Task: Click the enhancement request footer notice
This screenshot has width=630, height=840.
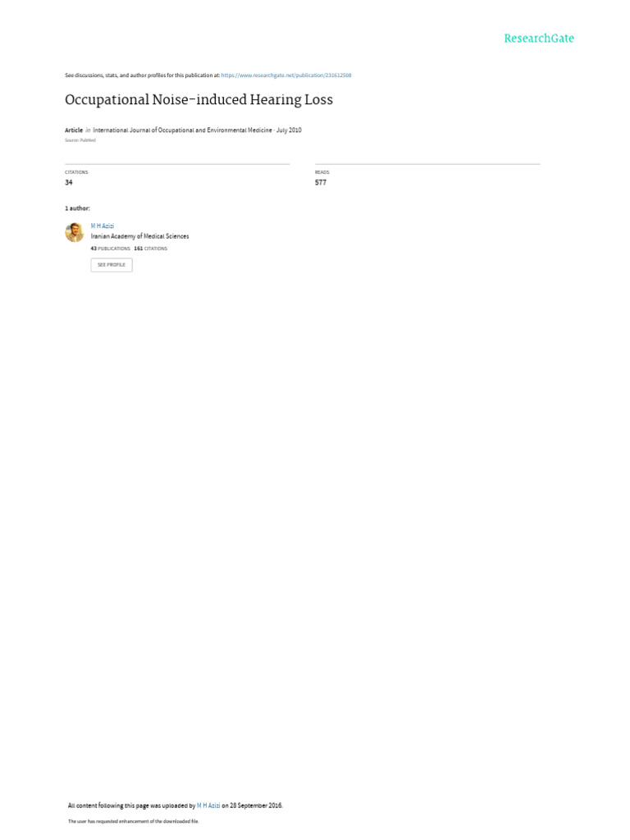Action: coord(134,821)
